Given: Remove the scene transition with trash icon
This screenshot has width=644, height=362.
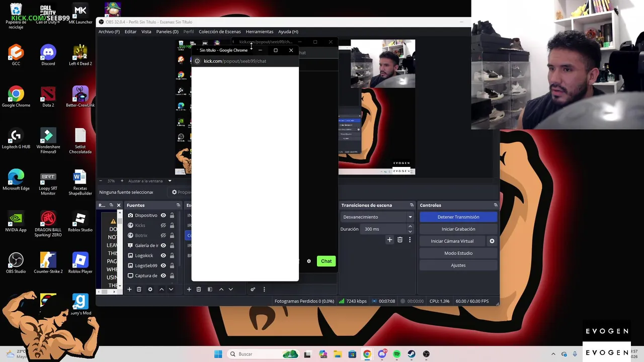Looking at the screenshot, I should [400, 240].
